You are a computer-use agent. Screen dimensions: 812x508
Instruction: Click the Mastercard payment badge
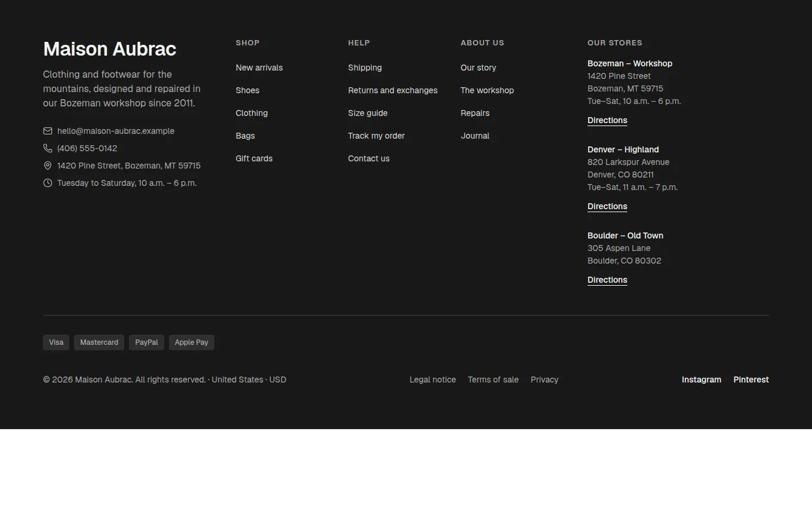(99, 342)
